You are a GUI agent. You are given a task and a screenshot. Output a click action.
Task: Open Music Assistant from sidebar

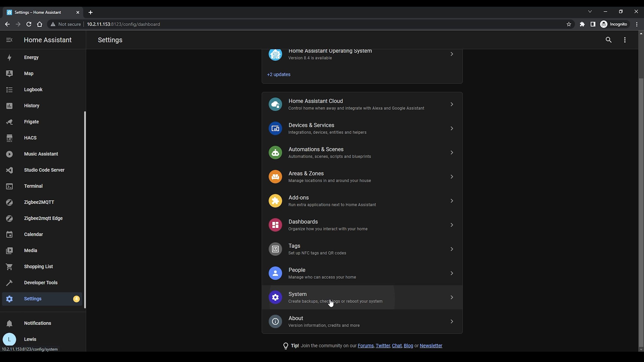tap(41, 154)
